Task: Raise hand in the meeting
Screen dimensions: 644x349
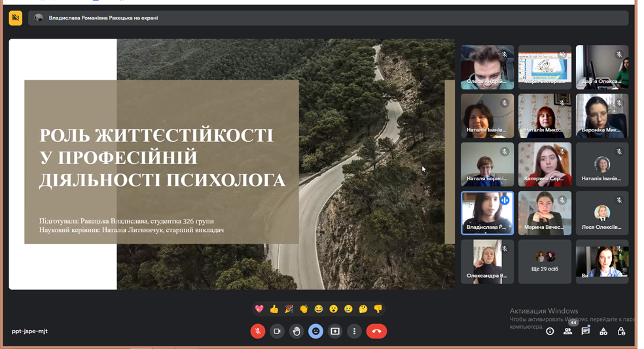Action: pos(296,331)
